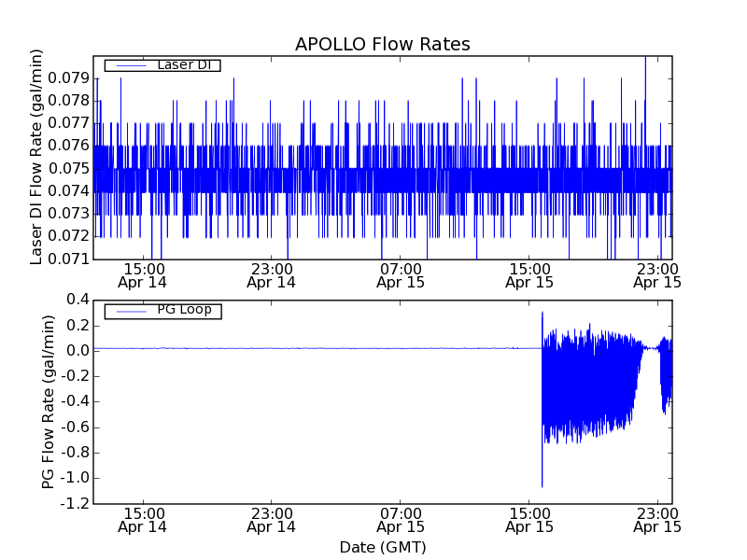Click the "PG Flow Rate (gal/min)" axis label
The image size is (747, 560).
tap(48, 401)
